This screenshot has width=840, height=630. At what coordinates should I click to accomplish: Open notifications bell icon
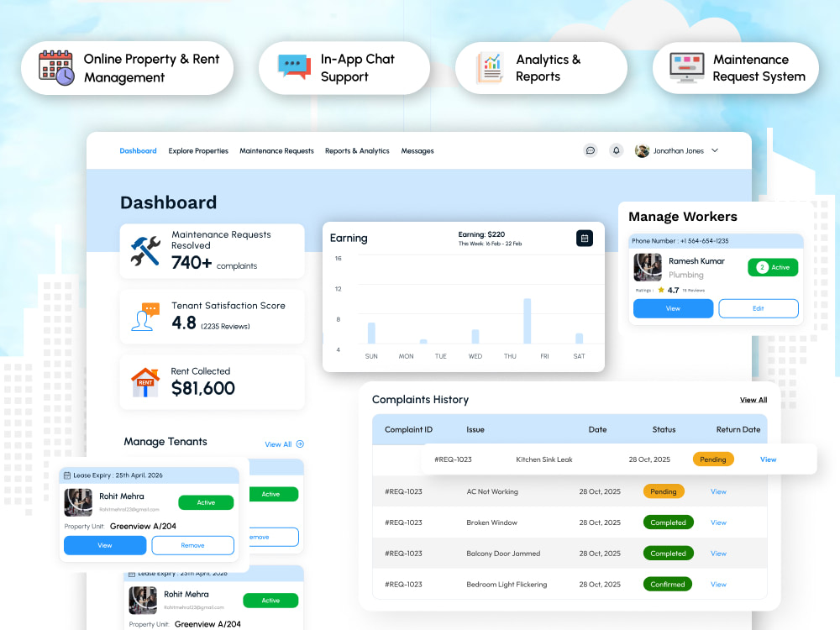pos(616,150)
